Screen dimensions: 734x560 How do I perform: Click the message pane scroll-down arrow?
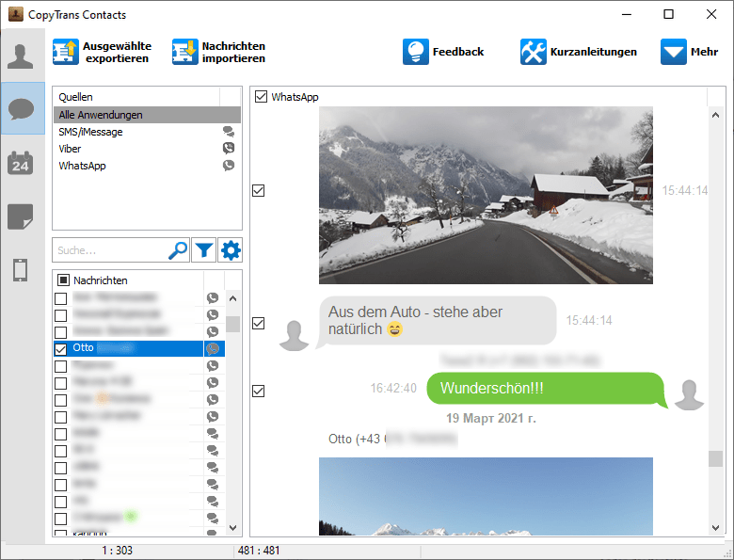pyautogui.click(x=715, y=527)
